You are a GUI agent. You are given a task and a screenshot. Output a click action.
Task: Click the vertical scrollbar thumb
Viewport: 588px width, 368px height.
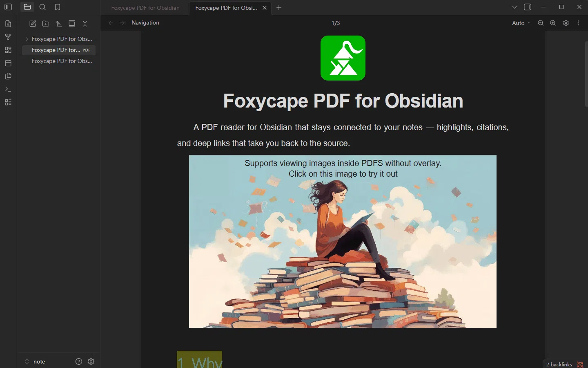[586, 74]
